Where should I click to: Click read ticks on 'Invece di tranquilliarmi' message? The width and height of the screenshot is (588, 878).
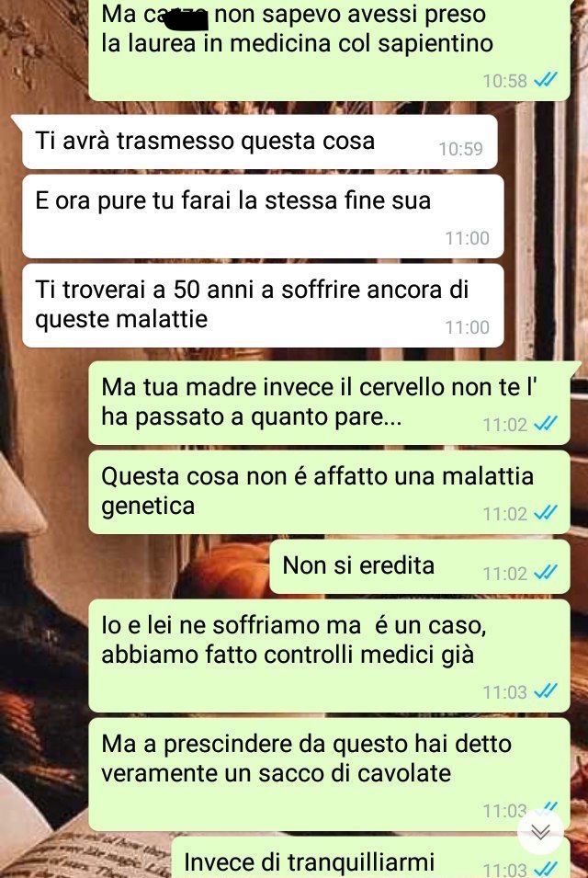(x=546, y=869)
